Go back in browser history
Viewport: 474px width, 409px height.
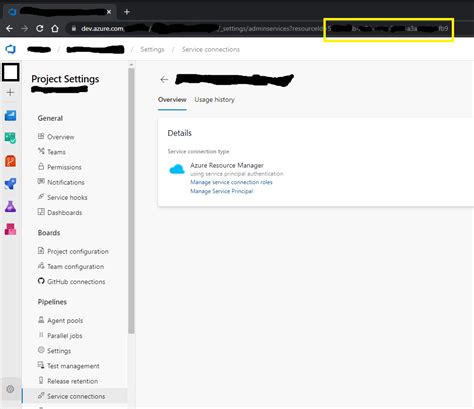9,29
